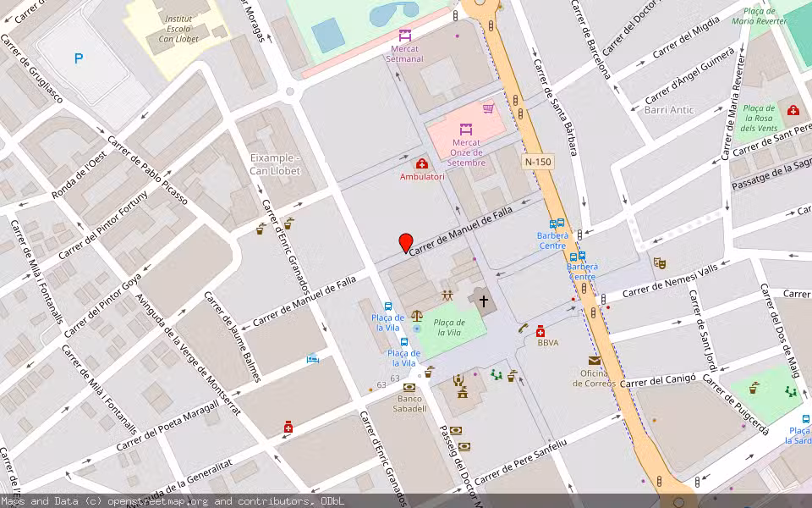Select the Ambulatori medical clinic icon
812x508 pixels.
click(x=420, y=165)
